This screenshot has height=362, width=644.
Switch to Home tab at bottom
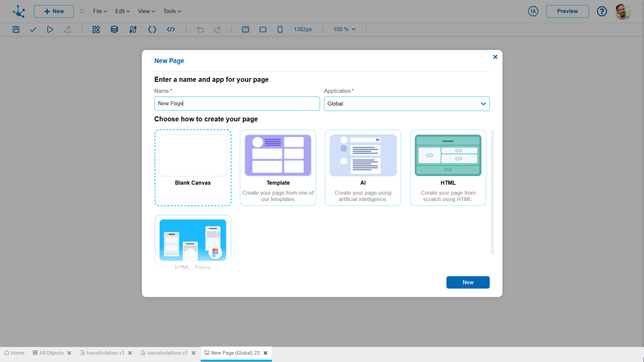14,353
